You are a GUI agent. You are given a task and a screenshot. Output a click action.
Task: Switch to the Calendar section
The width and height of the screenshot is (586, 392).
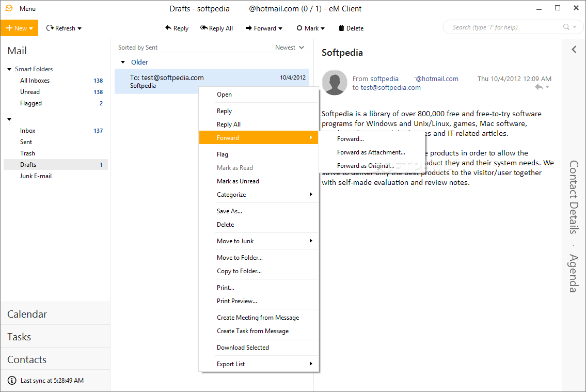tap(55, 314)
